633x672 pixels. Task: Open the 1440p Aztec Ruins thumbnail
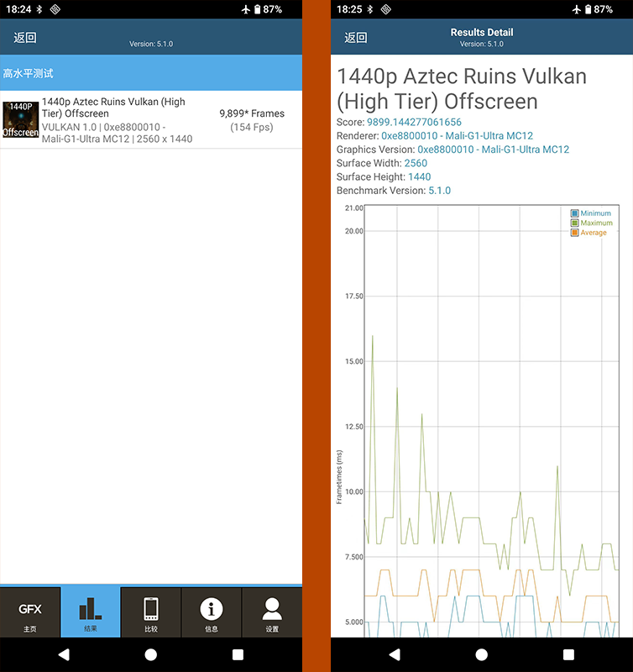point(20,119)
